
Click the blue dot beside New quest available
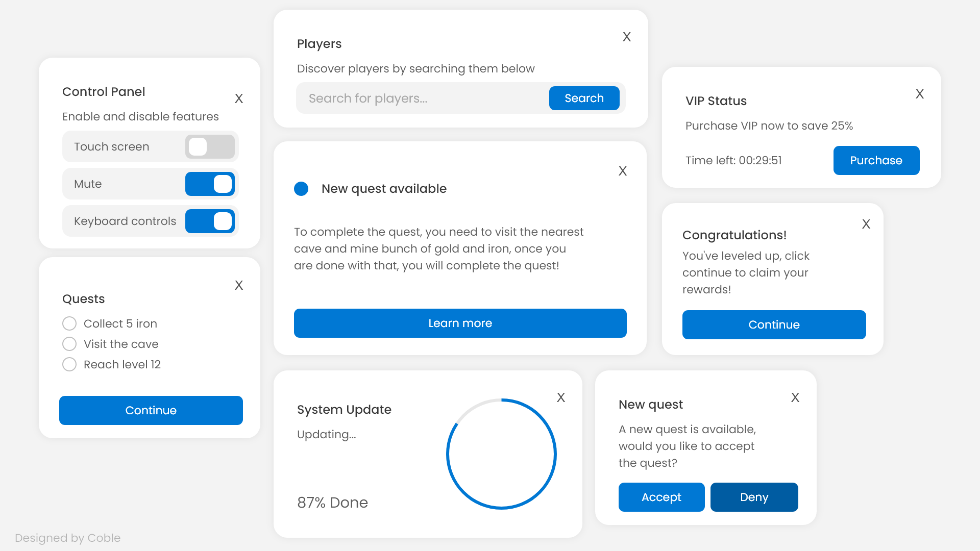tap(301, 189)
